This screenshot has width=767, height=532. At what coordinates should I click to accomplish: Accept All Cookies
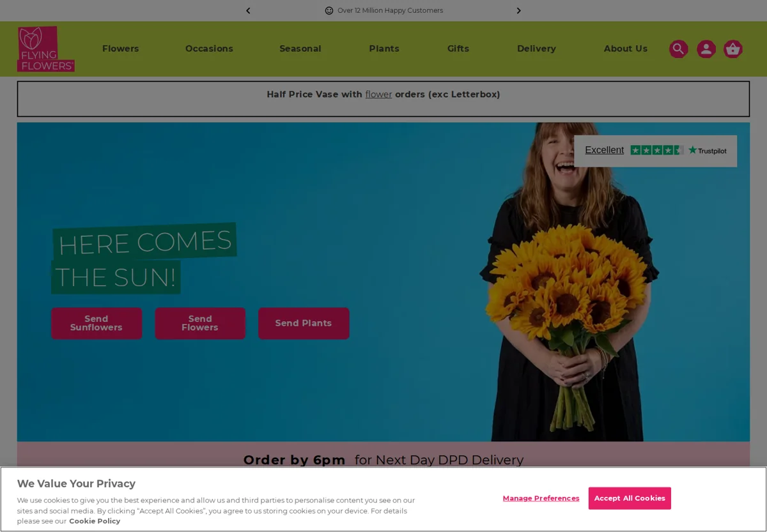point(630,498)
